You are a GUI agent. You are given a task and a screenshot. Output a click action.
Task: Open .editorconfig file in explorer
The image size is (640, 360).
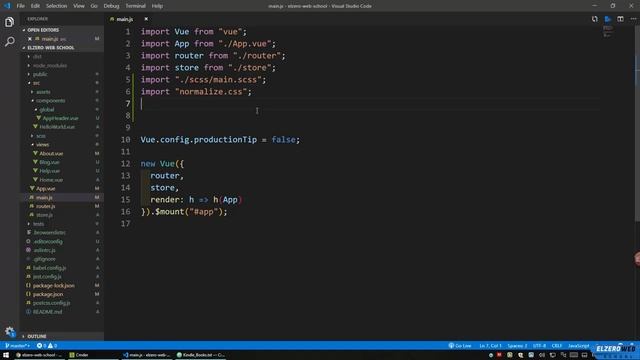coord(48,242)
